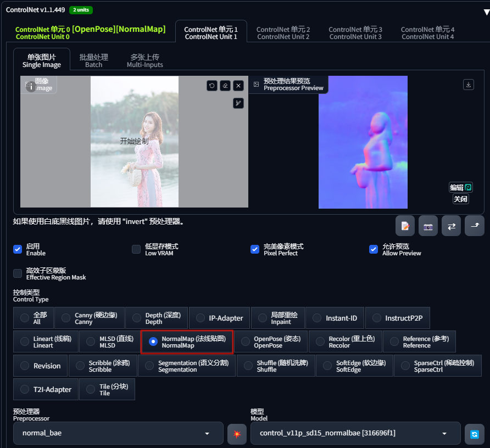Remove input image with X icon
The image size is (490, 448).
pyautogui.click(x=238, y=86)
